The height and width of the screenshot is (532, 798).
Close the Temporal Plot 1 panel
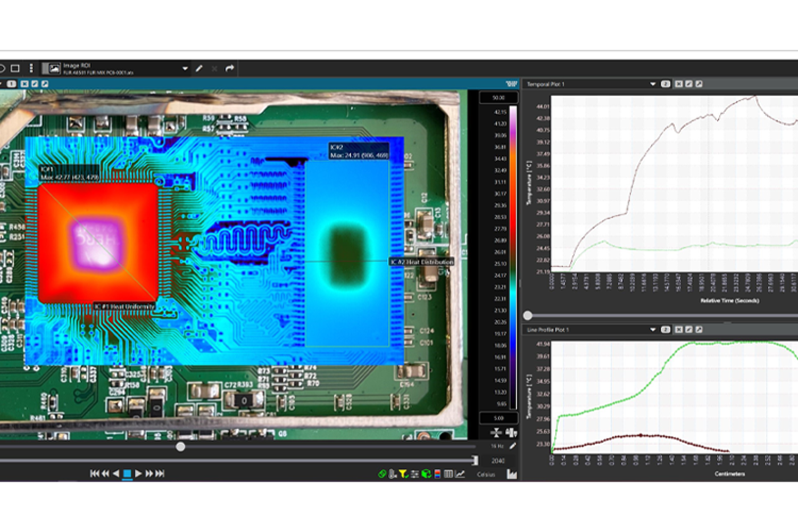(679, 84)
